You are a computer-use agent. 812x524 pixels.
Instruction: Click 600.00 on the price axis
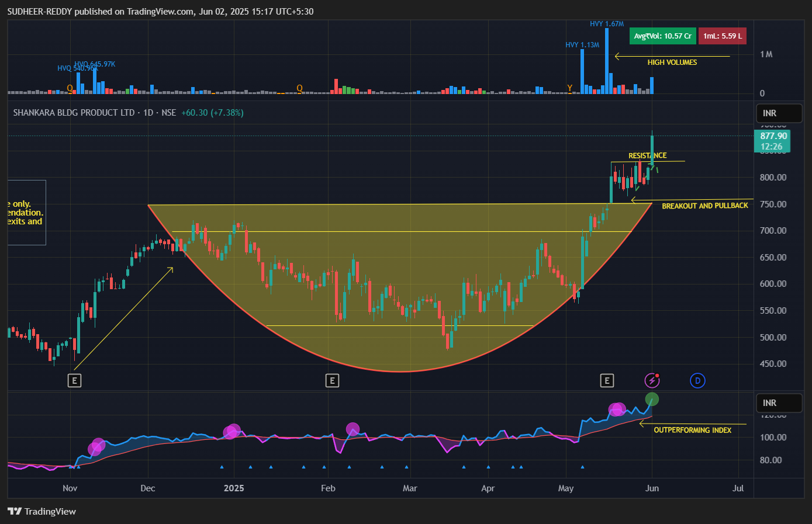pyautogui.click(x=773, y=284)
